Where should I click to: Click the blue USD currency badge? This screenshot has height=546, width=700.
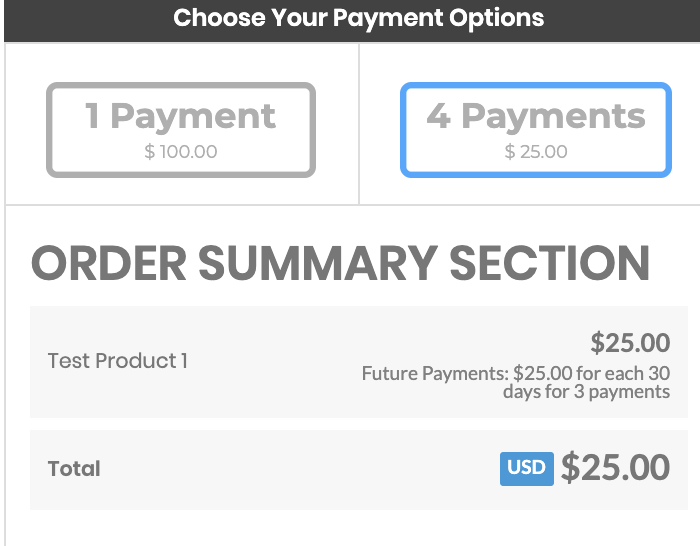coord(526,468)
